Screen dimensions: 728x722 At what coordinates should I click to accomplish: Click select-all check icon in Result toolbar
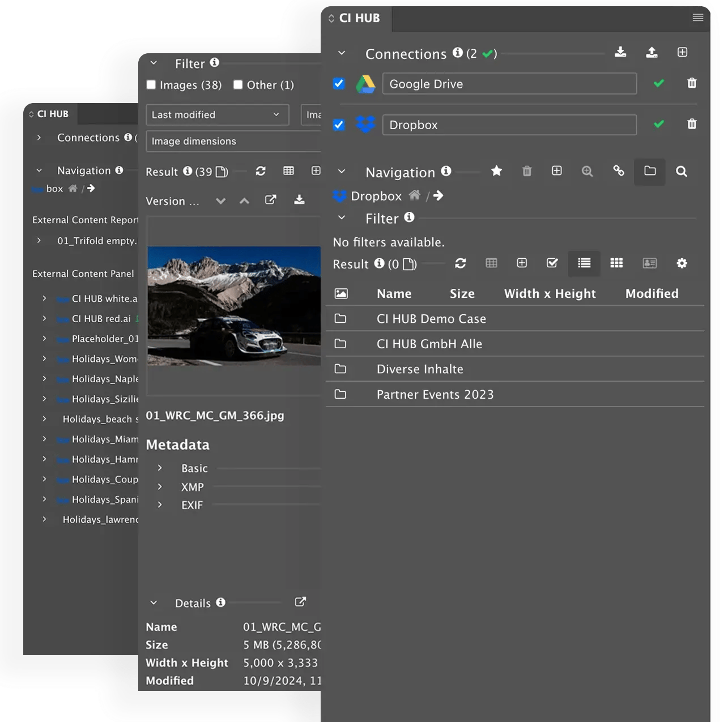552,263
